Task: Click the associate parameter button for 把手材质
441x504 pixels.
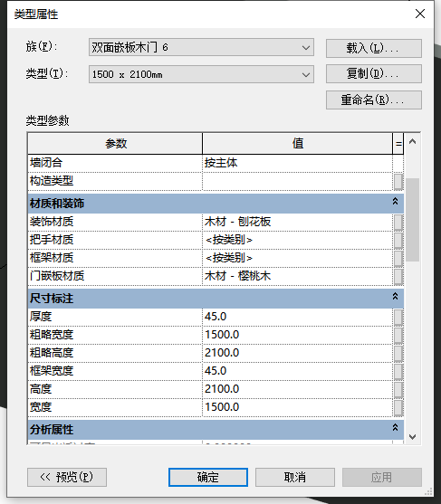Action: [x=398, y=240]
